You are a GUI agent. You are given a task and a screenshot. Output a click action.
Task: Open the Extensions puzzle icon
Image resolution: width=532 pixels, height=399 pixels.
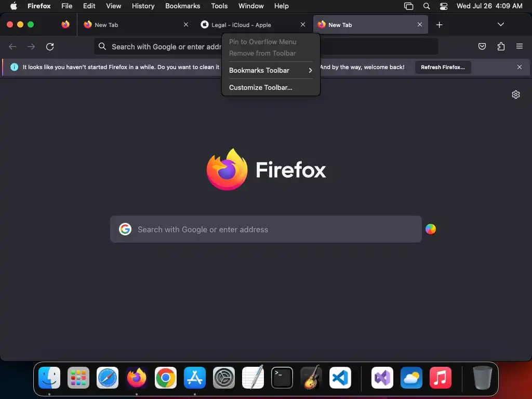[501, 46]
